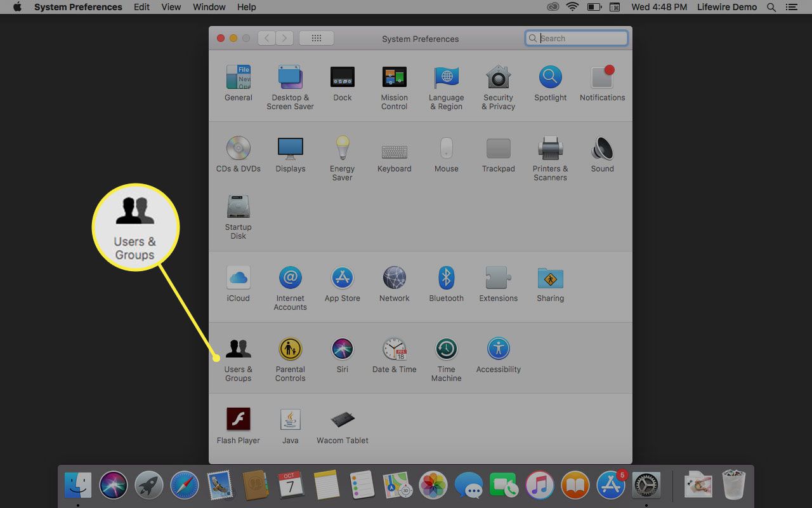Open the View menu
The width and height of the screenshot is (812, 508).
pos(171,7)
